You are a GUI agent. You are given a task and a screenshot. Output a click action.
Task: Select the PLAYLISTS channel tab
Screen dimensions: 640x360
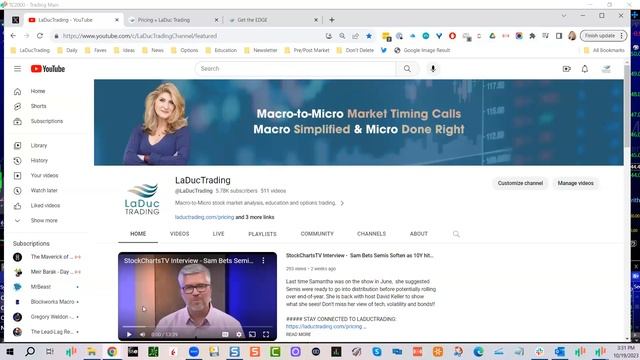tap(262, 234)
